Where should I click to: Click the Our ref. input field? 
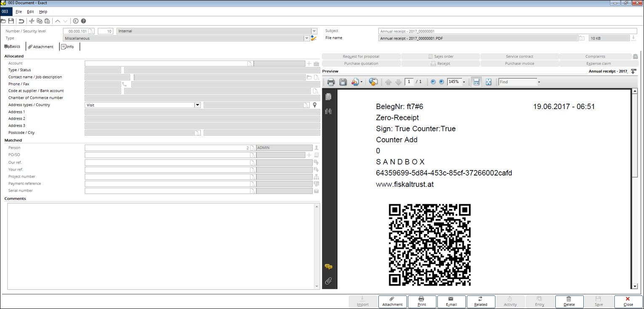(167, 162)
